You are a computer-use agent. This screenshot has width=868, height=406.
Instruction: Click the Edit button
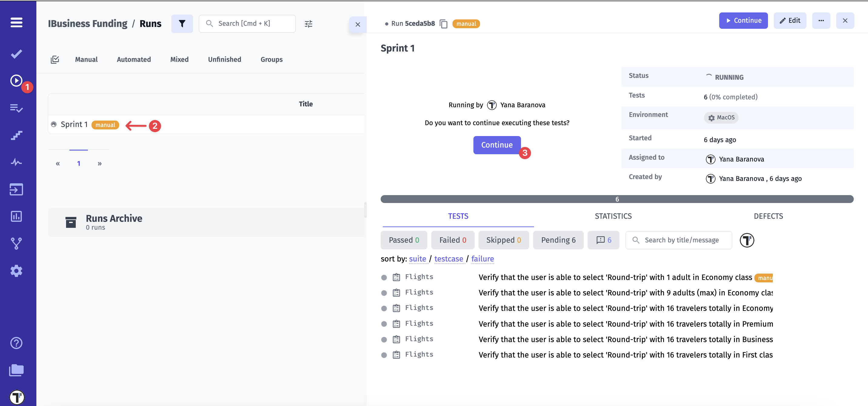pos(790,21)
